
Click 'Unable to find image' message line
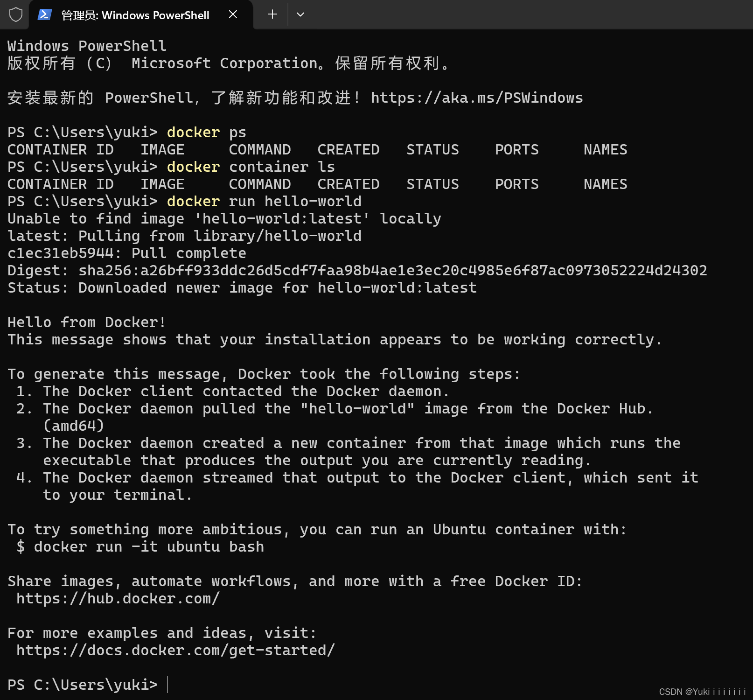(x=224, y=219)
